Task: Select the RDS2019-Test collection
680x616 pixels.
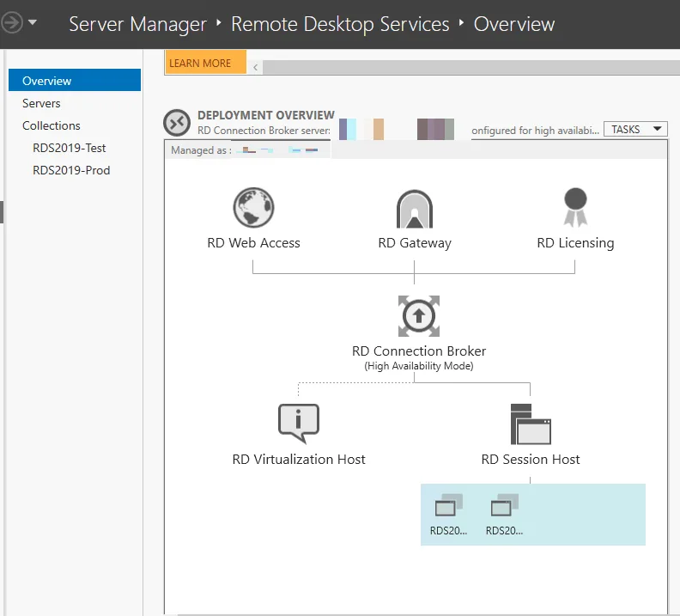Action: (x=70, y=148)
